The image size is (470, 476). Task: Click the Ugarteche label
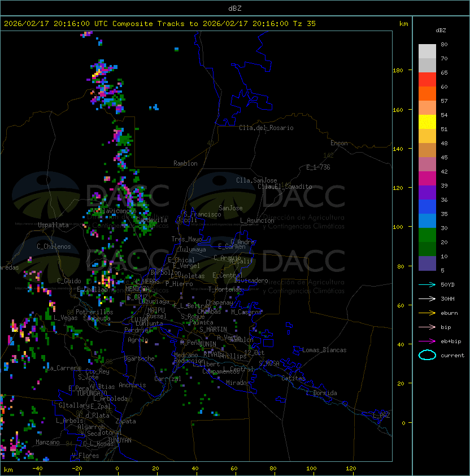tap(140, 358)
